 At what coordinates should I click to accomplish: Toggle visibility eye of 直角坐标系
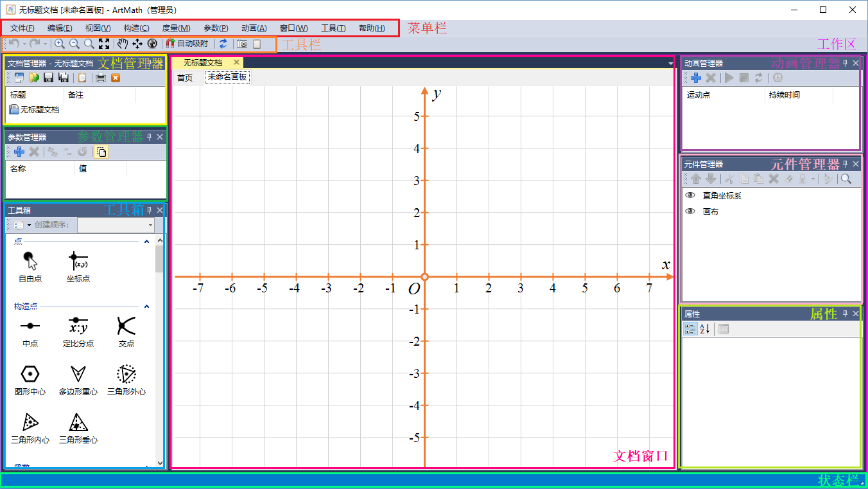click(x=691, y=195)
